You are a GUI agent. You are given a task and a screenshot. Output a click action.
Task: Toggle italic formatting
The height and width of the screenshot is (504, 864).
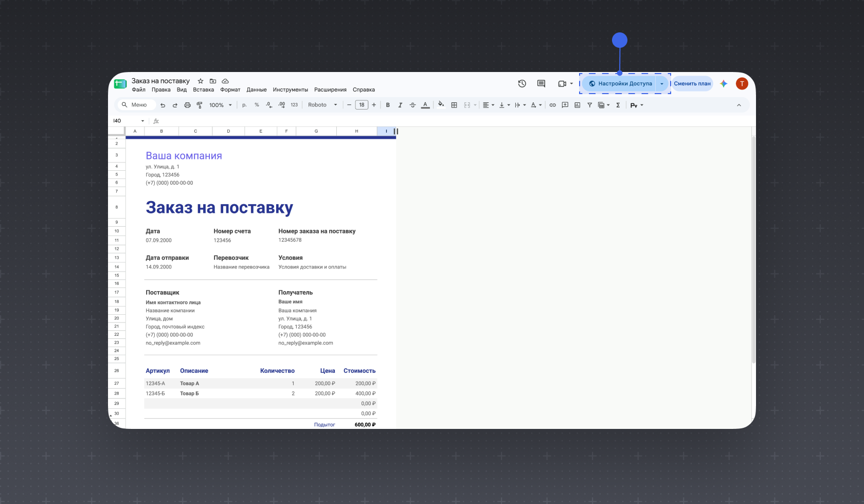(400, 105)
